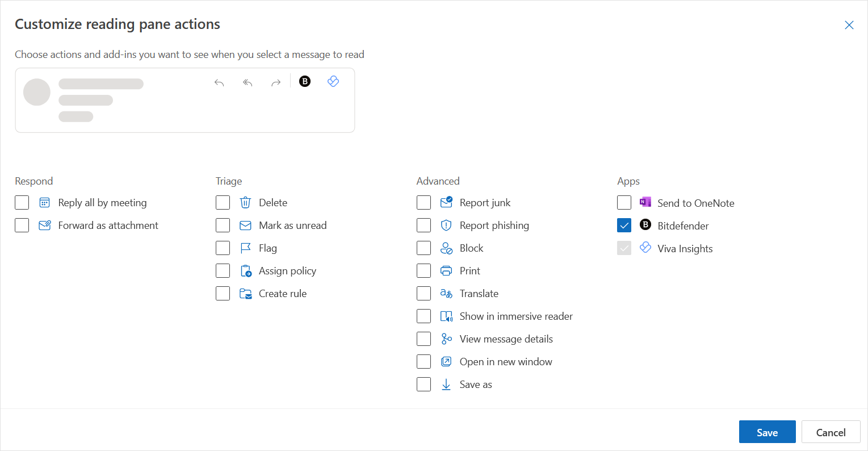Click the Show in immersive reader icon

pos(446,316)
